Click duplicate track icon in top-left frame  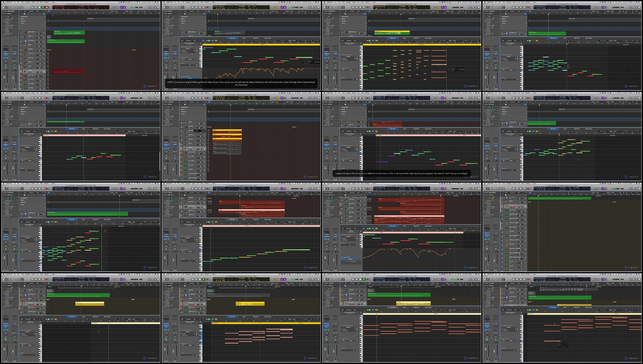coord(24,14)
